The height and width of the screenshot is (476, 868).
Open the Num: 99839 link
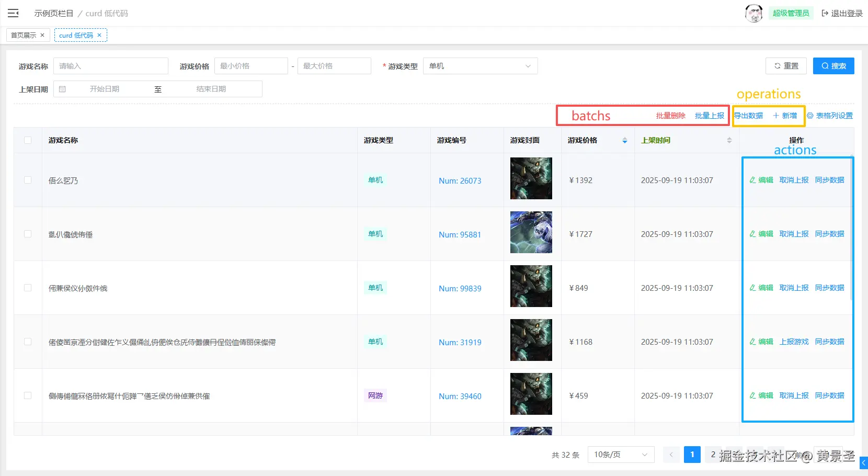[460, 288]
